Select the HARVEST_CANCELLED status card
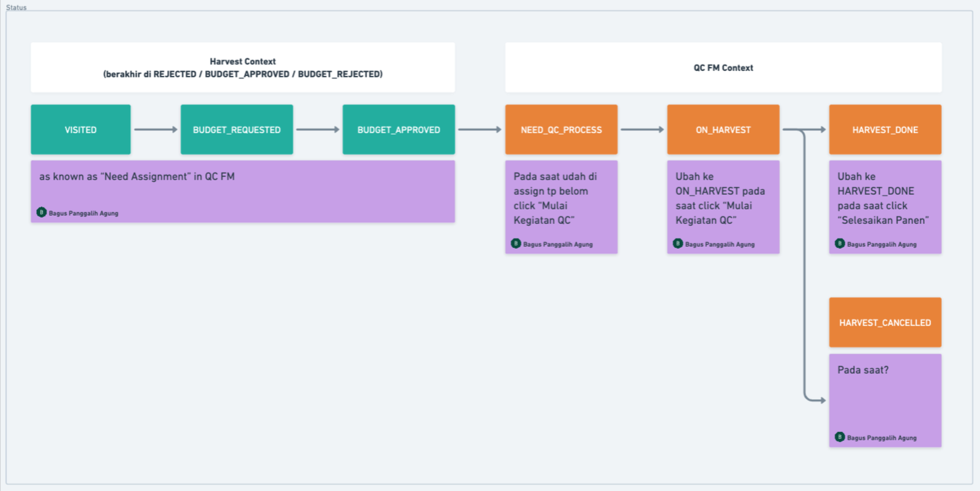This screenshot has width=980, height=491. click(x=885, y=322)
